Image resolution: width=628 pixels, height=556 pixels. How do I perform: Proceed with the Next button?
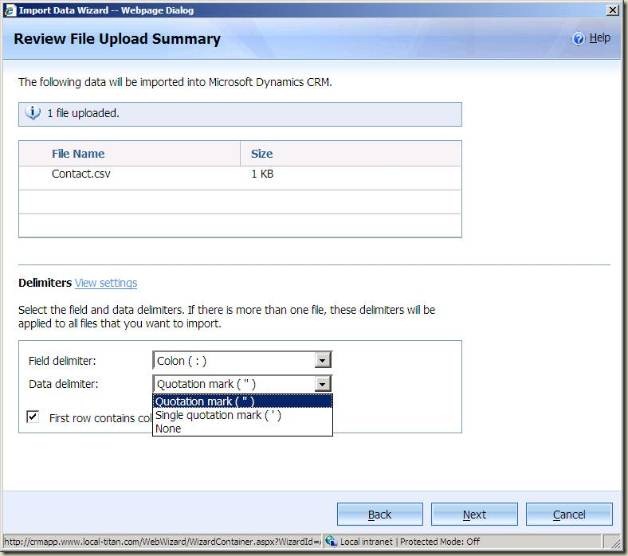click(x=474, y=514)
